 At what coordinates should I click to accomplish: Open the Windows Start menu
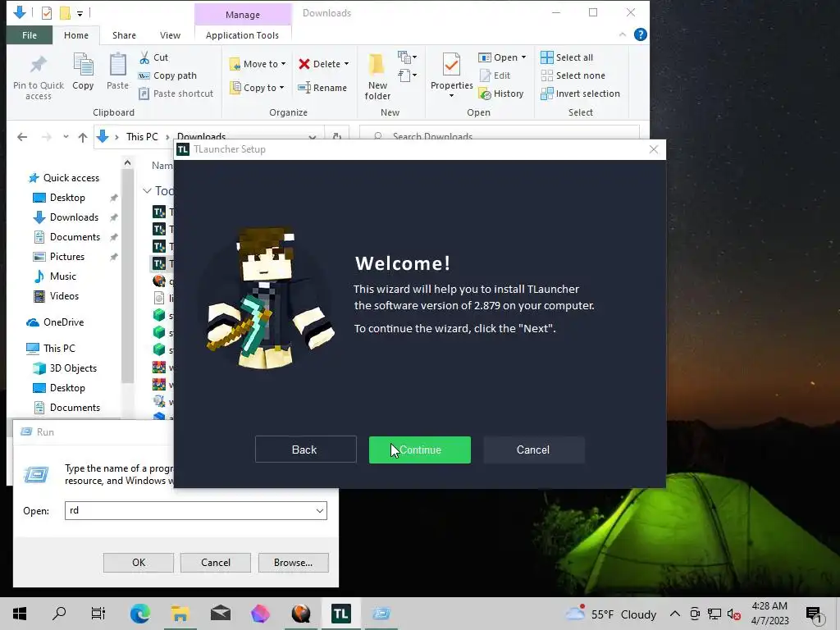(x=20, y=614)
